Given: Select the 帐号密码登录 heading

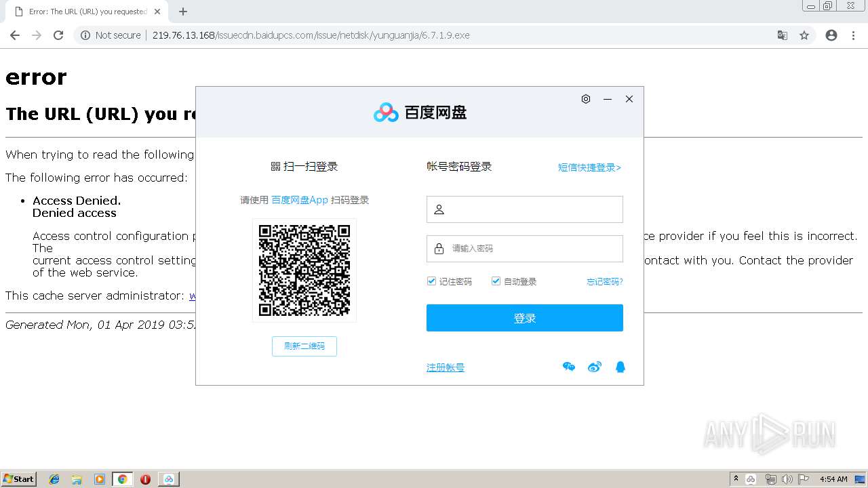Looking at the screenshot, I should (459, 167).
